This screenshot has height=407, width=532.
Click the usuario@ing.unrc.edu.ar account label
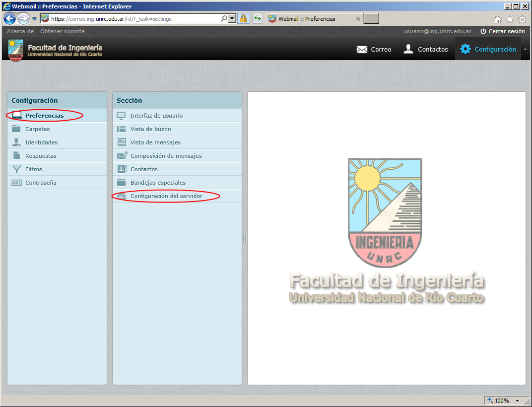tap(437, 31)
